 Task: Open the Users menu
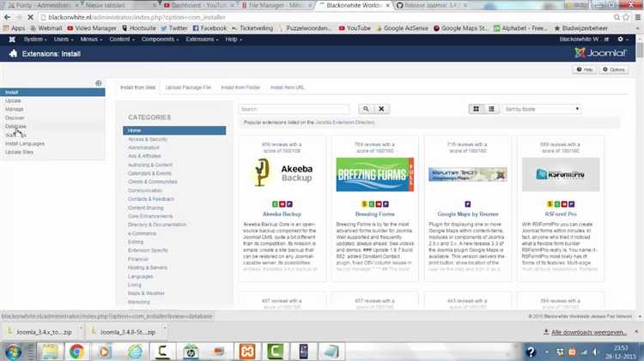64,39
